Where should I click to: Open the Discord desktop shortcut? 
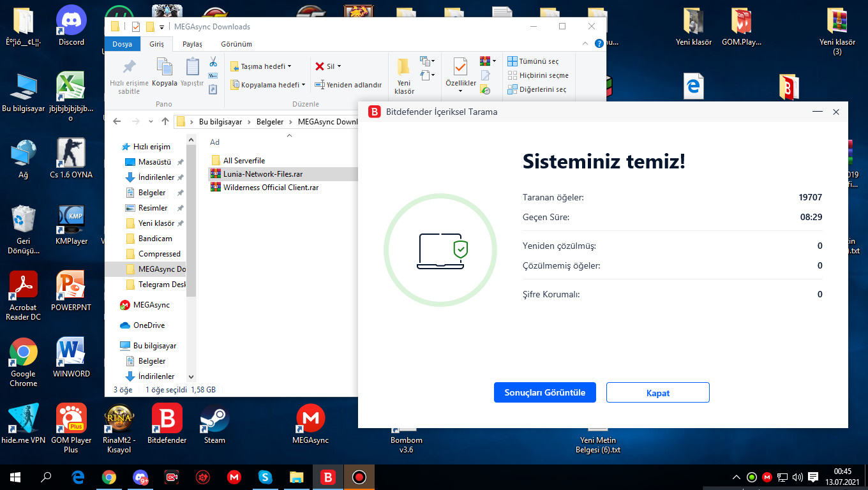[x=71, y=26]
